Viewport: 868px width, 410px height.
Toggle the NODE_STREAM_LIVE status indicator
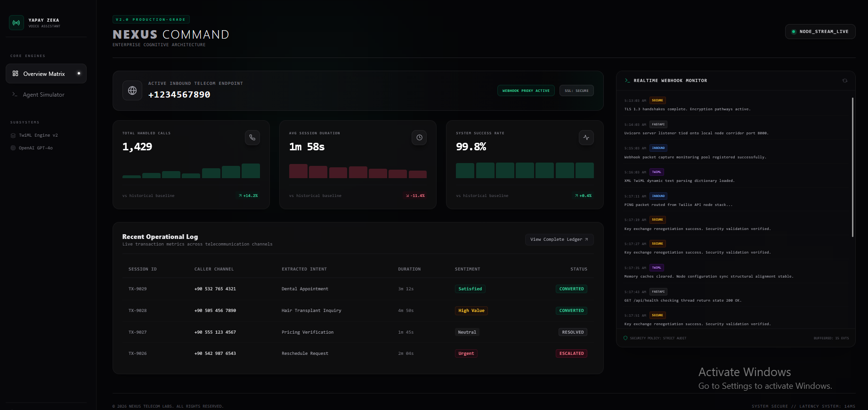[820, 32]
